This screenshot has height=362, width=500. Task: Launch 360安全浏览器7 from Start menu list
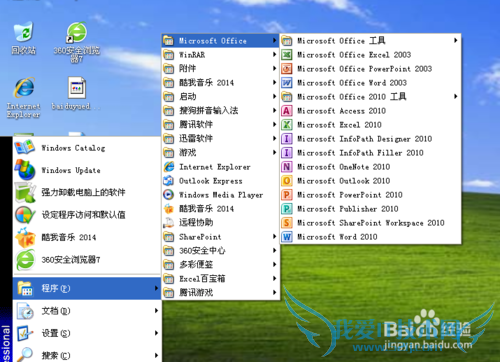coord(87,260)
